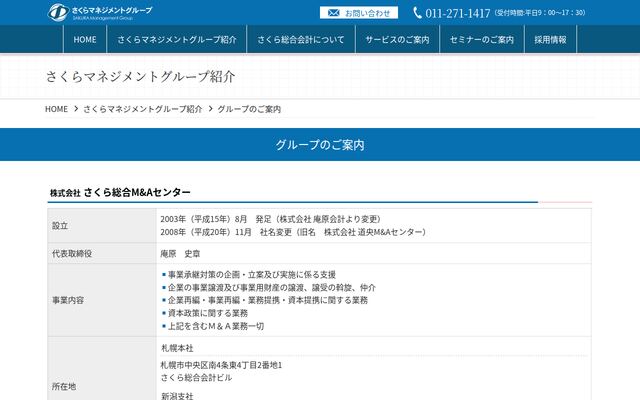This screenshot has width=640, height=400.
Task: Click heading 株式会社 さくら総合M&Aセンター
Action: pyautogui.click(x=120, y=192)
